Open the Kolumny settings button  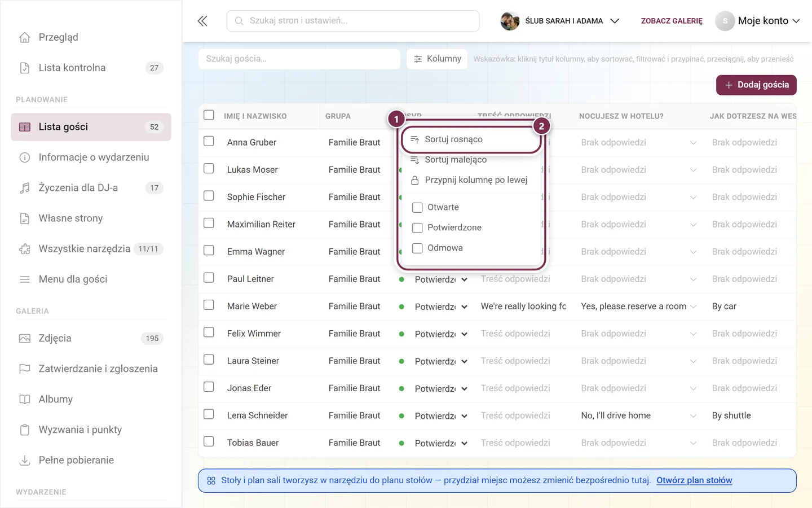pyautogui.click(x=437, y=59)
